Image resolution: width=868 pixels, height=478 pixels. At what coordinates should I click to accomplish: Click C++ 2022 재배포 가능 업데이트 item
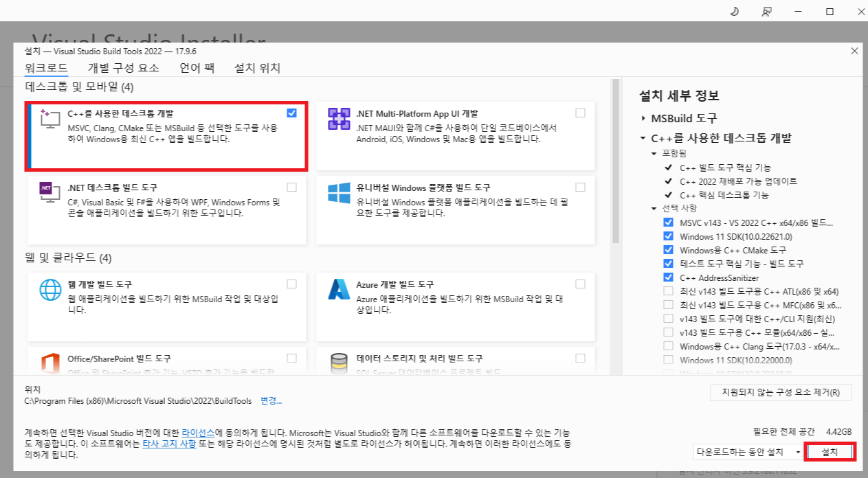coord(738,181)
